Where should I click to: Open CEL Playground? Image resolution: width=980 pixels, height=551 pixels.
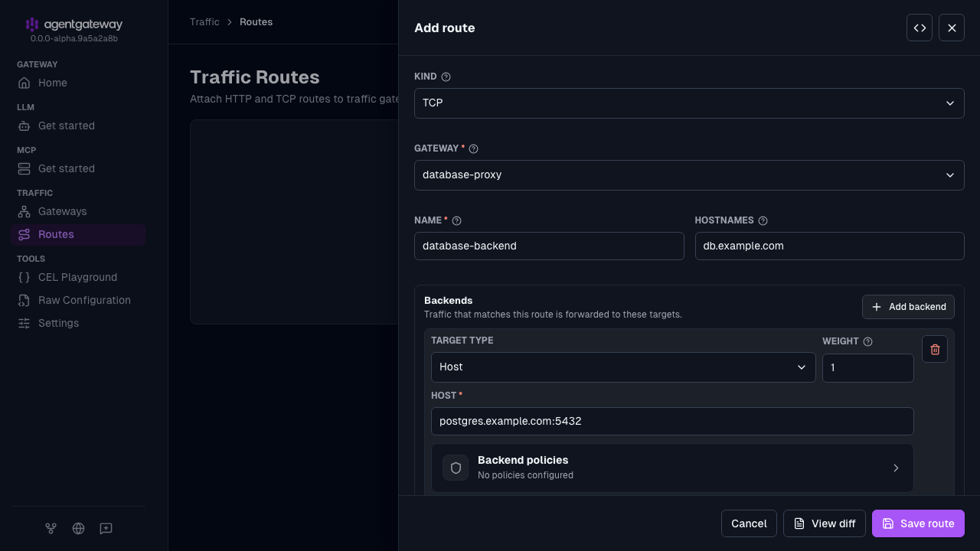click(77, 277)
